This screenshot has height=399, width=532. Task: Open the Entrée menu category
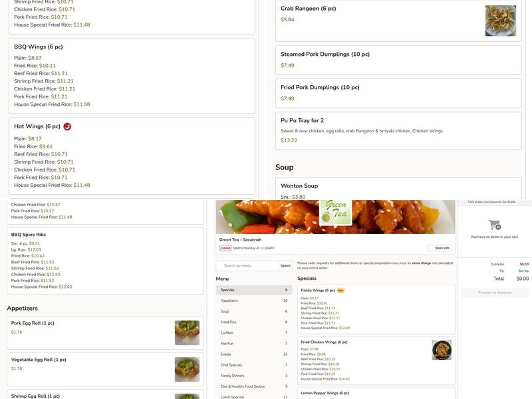[254, 354]
